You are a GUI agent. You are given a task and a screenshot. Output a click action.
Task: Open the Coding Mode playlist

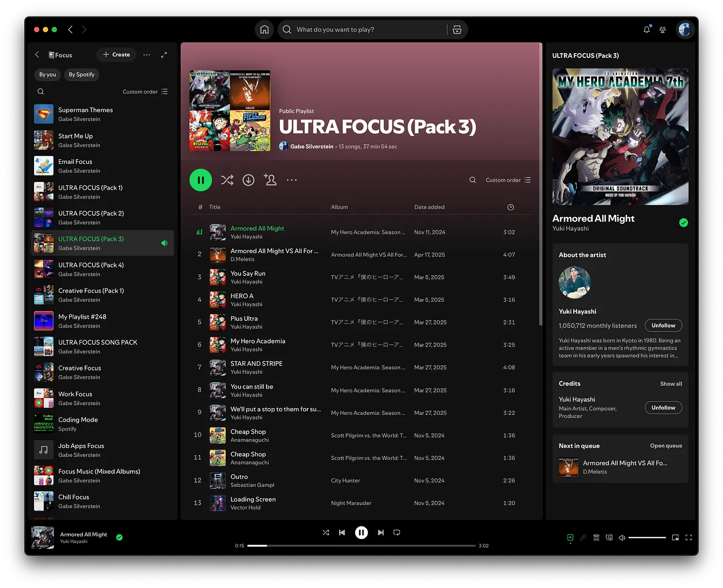pos(102,424)
